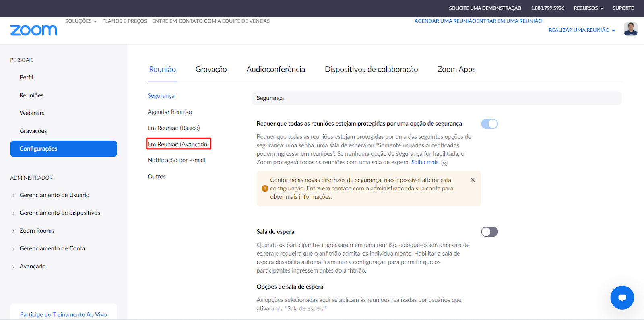Enable the Sala de espera toggle
Screen dimensions: 644x320
pos(489,232)
